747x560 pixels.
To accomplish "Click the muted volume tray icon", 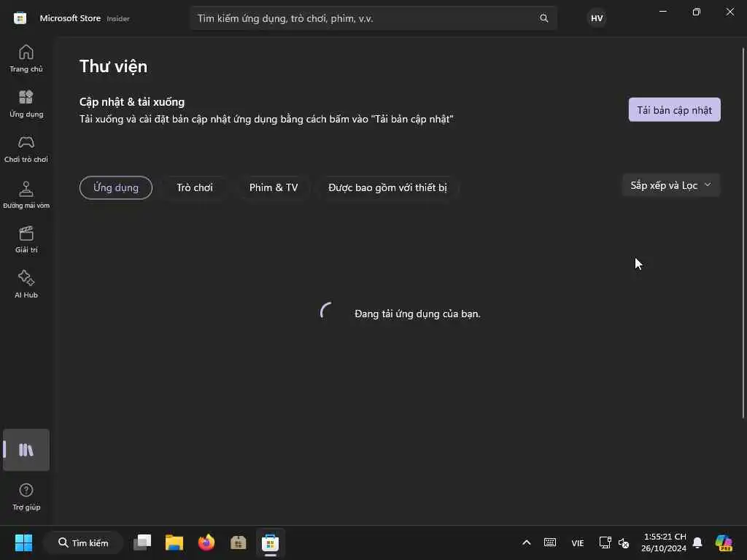I will click(624, 542).
